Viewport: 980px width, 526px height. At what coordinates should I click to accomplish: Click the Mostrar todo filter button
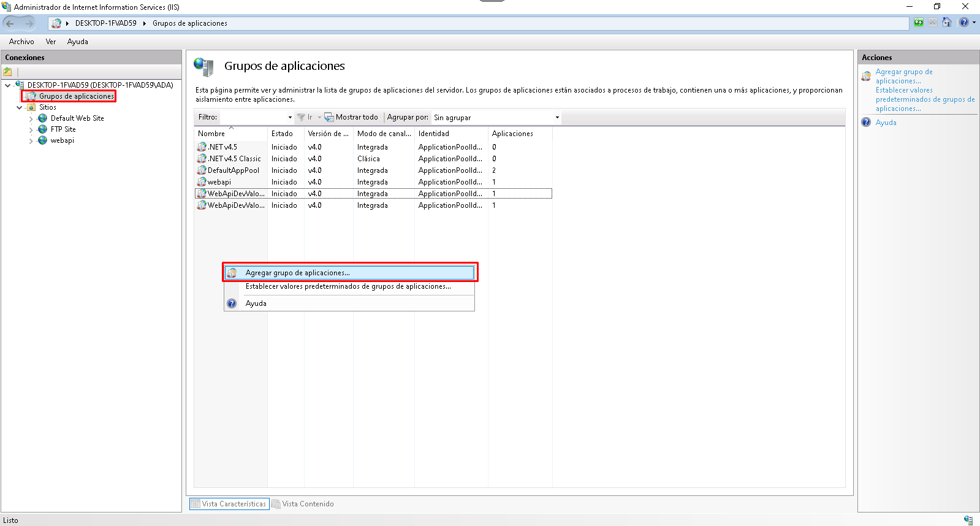[351, 117]
